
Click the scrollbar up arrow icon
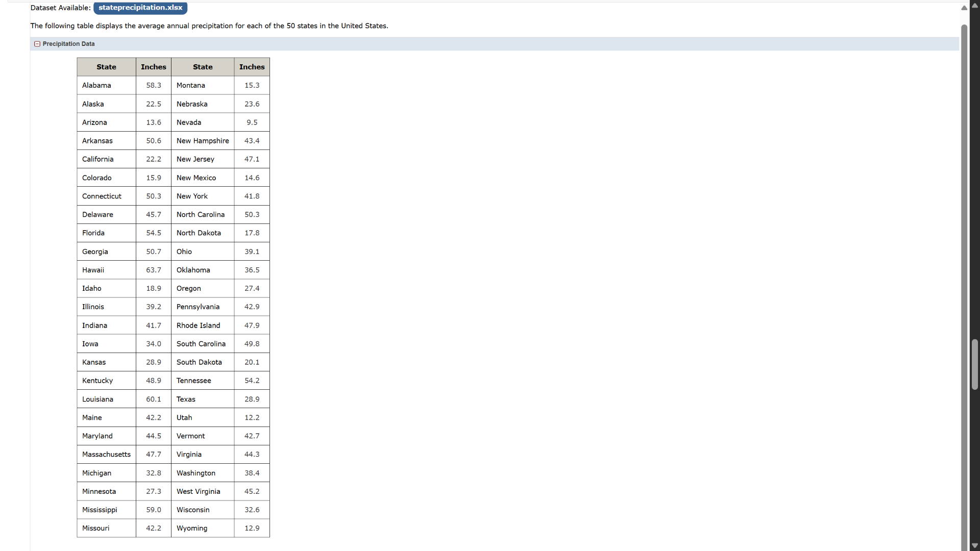[x=974, y=5]
